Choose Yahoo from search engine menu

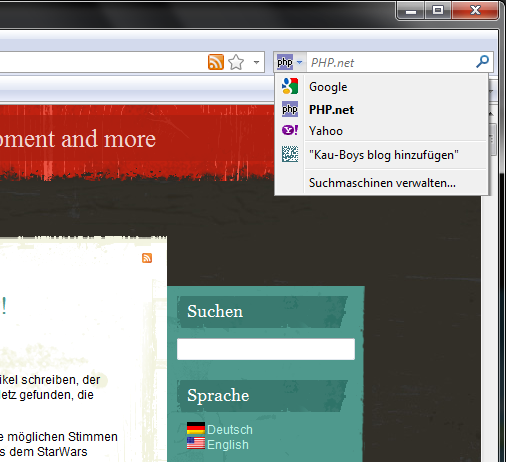(x=381, y=131)
